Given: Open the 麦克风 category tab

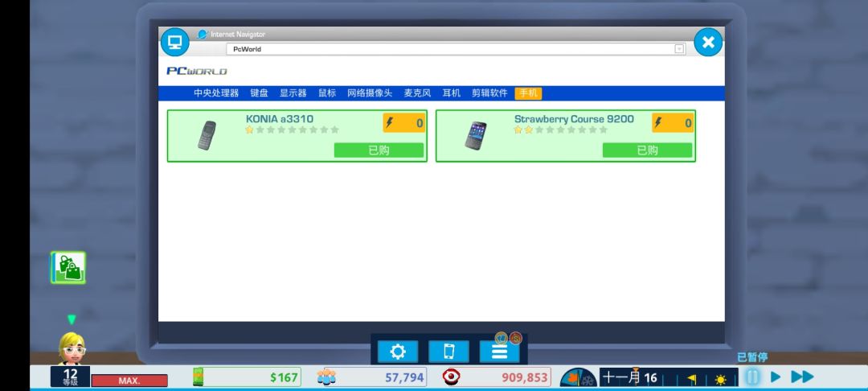Looking at the screenshot, I should click(417, 93).
